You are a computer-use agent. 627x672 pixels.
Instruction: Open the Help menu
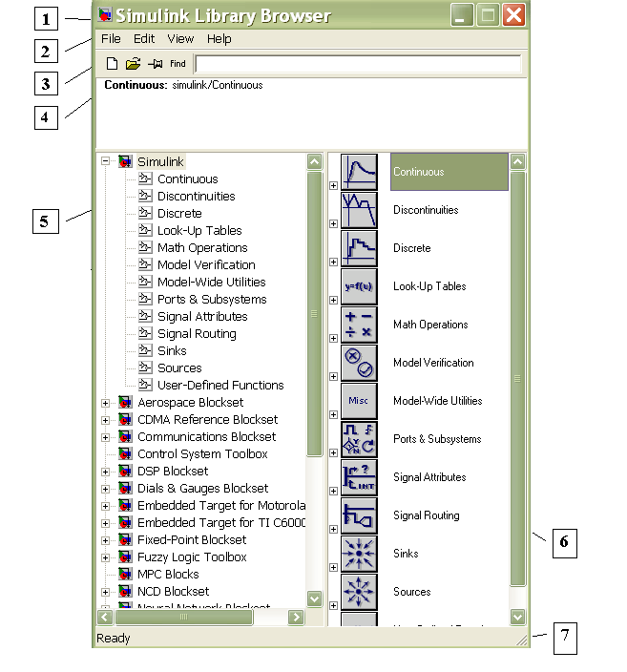[219, 39]
